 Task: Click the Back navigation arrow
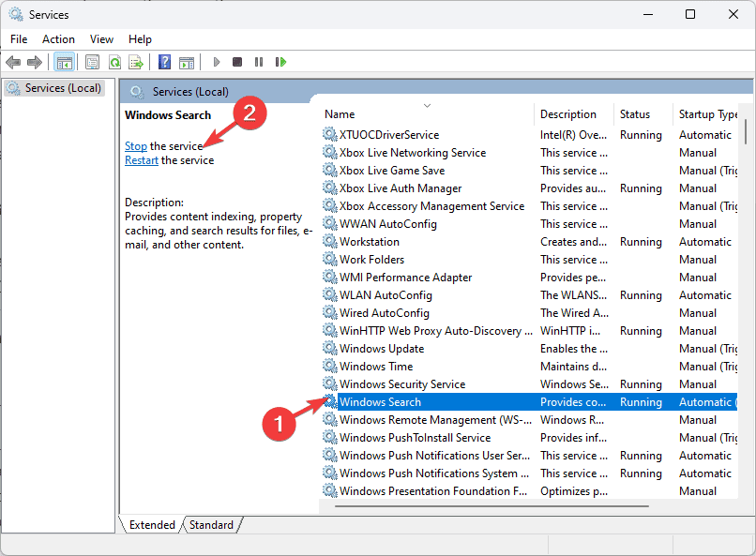point(13,62)
